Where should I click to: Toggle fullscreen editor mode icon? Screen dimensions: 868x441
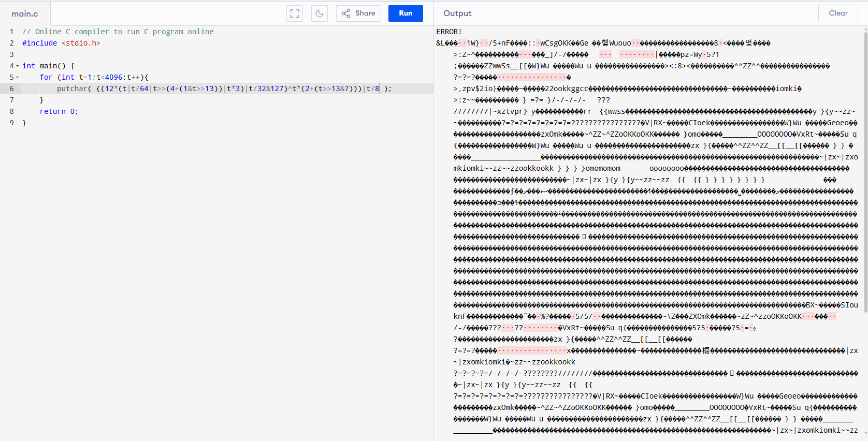(x=295, y=13)
